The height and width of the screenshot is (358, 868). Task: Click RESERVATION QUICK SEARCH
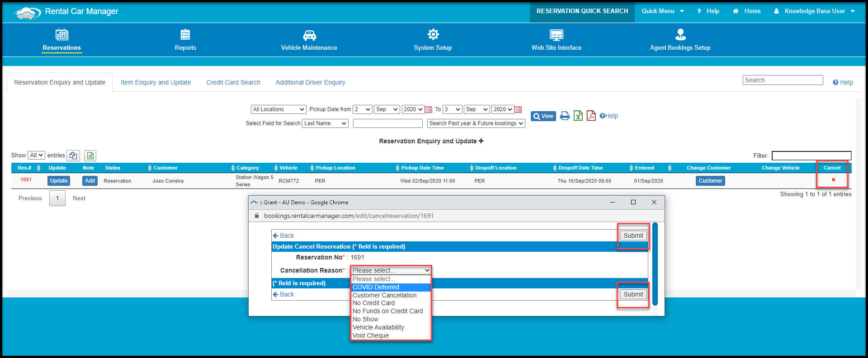tap(582, 11)
